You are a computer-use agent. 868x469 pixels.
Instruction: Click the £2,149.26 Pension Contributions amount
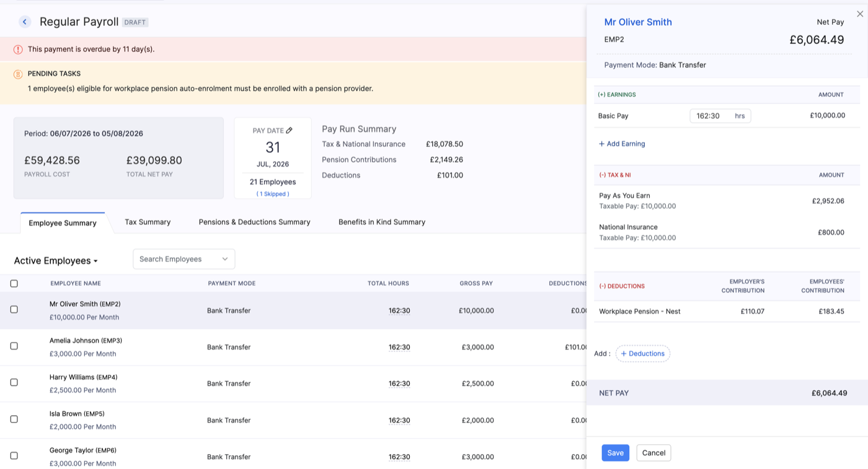pyautogui.click(x=446, y=160)
